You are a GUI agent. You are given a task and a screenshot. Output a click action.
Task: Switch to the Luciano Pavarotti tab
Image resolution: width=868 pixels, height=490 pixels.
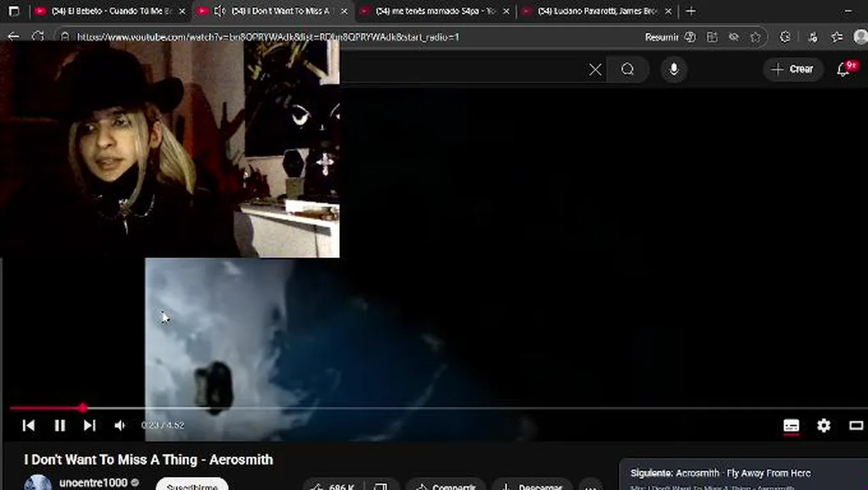(x=596, y=12)
